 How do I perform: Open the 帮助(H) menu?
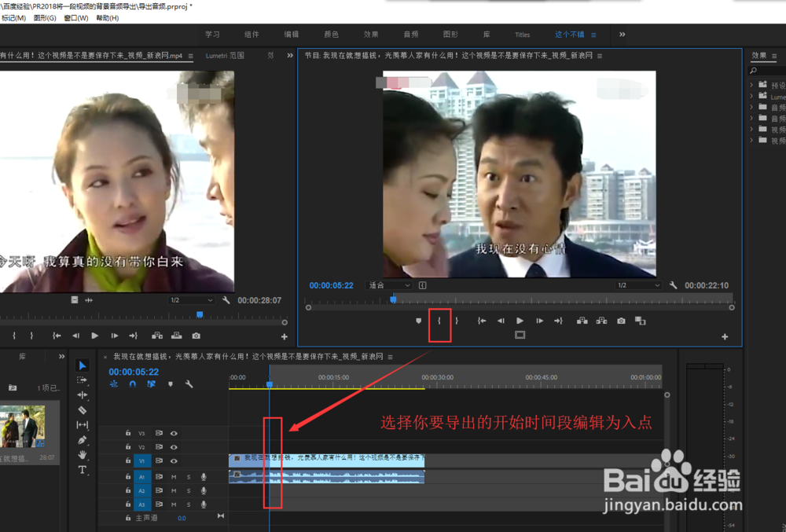107,18
